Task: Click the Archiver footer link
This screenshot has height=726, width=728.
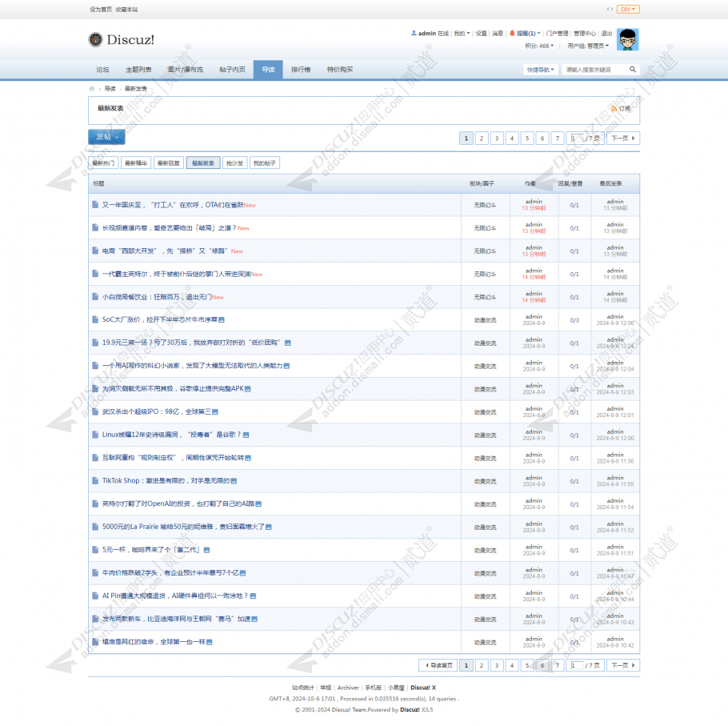Action: 348,688
